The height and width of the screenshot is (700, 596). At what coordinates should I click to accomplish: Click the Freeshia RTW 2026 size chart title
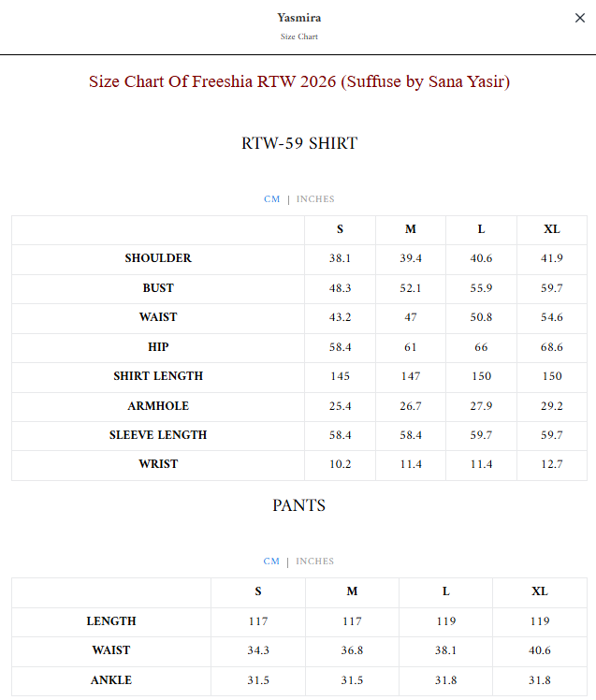coord(299,81)
